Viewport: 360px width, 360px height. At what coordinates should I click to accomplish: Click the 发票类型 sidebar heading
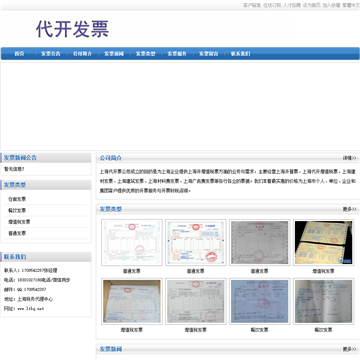tap(15, 185)
